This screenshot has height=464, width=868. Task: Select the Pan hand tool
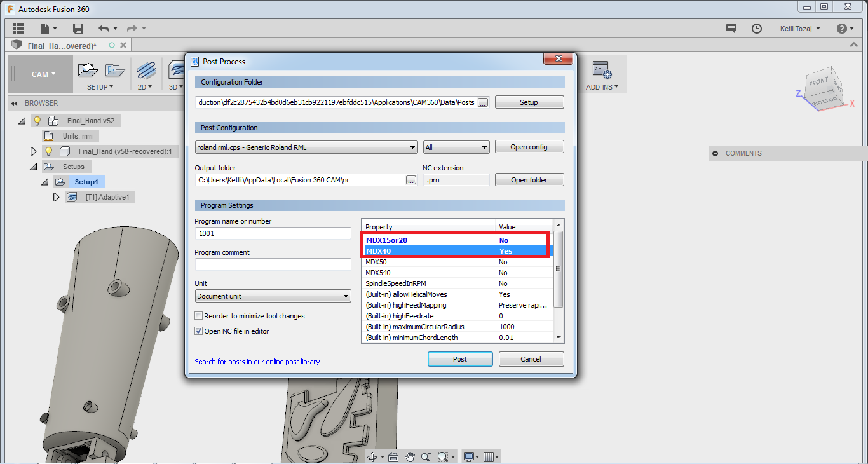410,456
